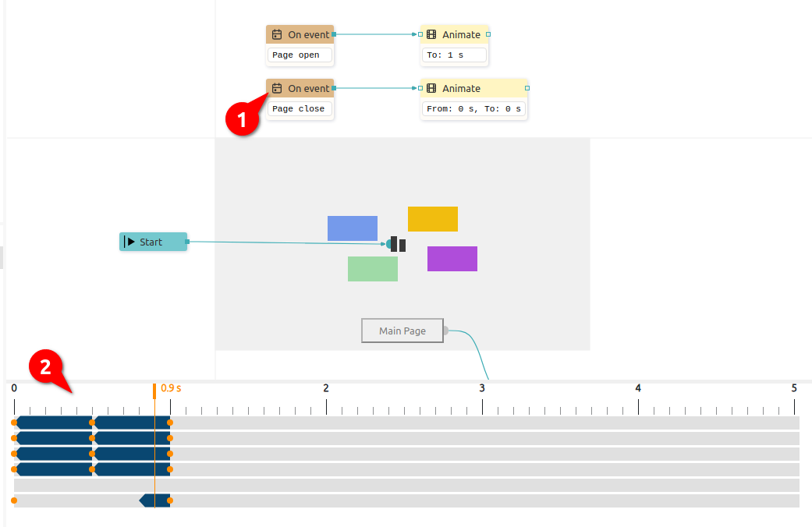812x527 pixels.
Task: Click the gray connector dot on Main Page button
Action: pos(445,331)
